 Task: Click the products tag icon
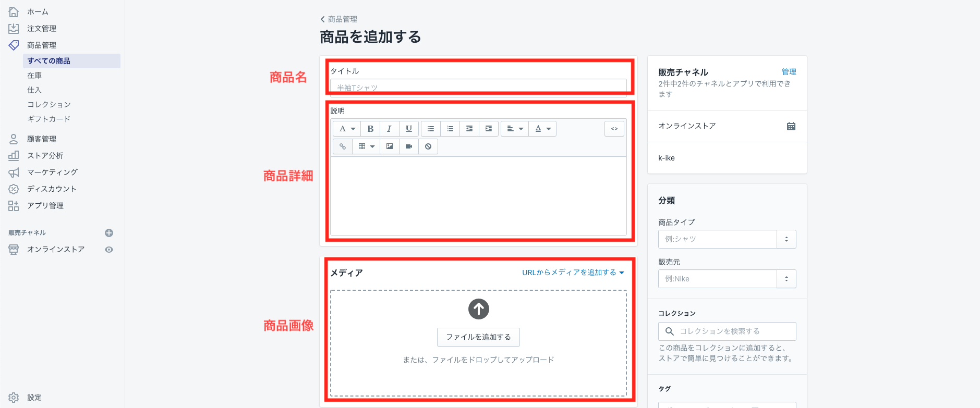14,45
